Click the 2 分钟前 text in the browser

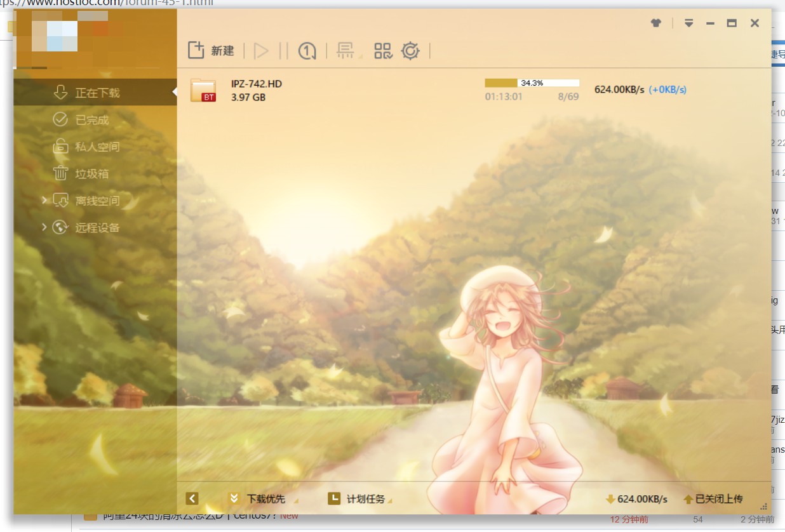click(x=758, y=519)
